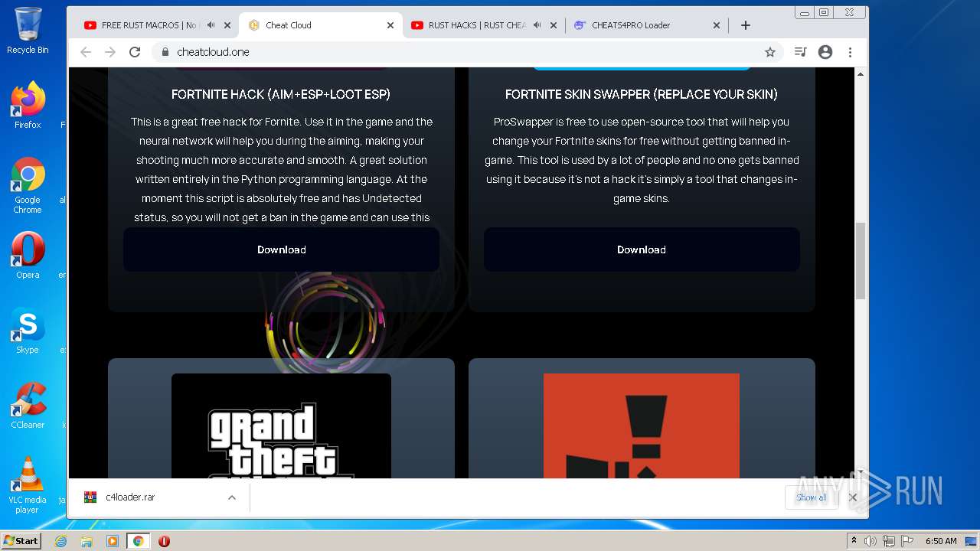
Task: Open media controls in toolbar
Action: coord(800,52)
